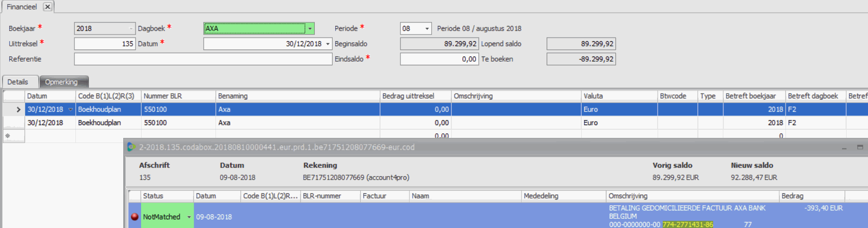Screen dimensions: 868x228
Task: Click inside the Referentie text field
Action: click(203, 59)
